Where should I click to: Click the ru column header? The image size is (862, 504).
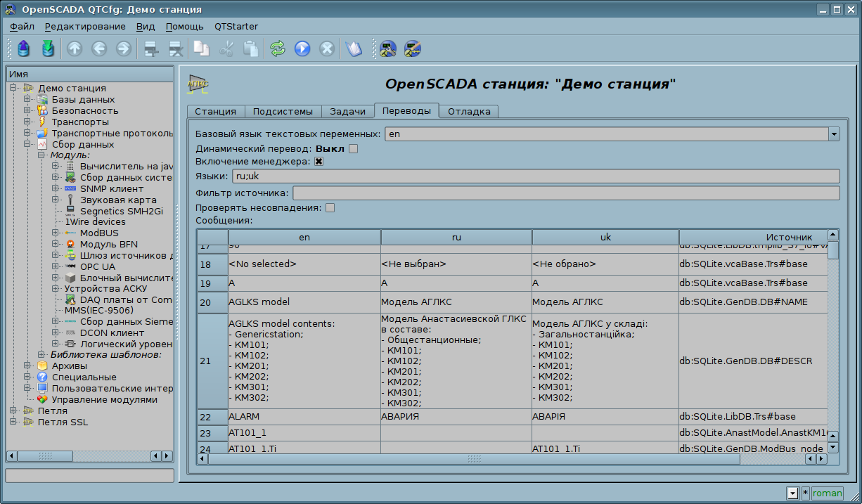point(456,237)
